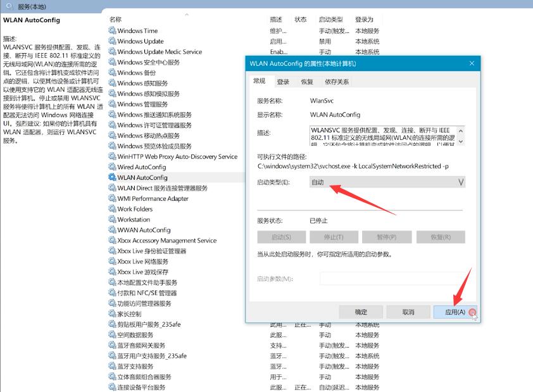Click gear icon of WLAN Direct 服务连接管理器服务

[112, 188]
